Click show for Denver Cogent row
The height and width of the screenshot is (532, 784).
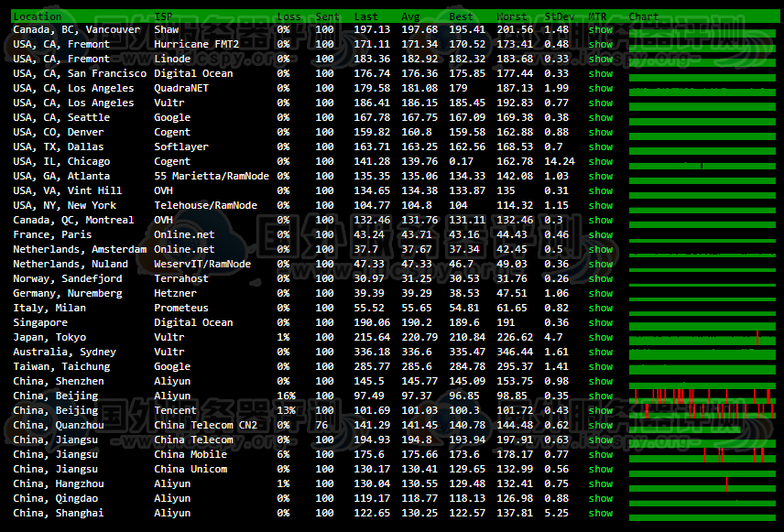pos(601,132)
